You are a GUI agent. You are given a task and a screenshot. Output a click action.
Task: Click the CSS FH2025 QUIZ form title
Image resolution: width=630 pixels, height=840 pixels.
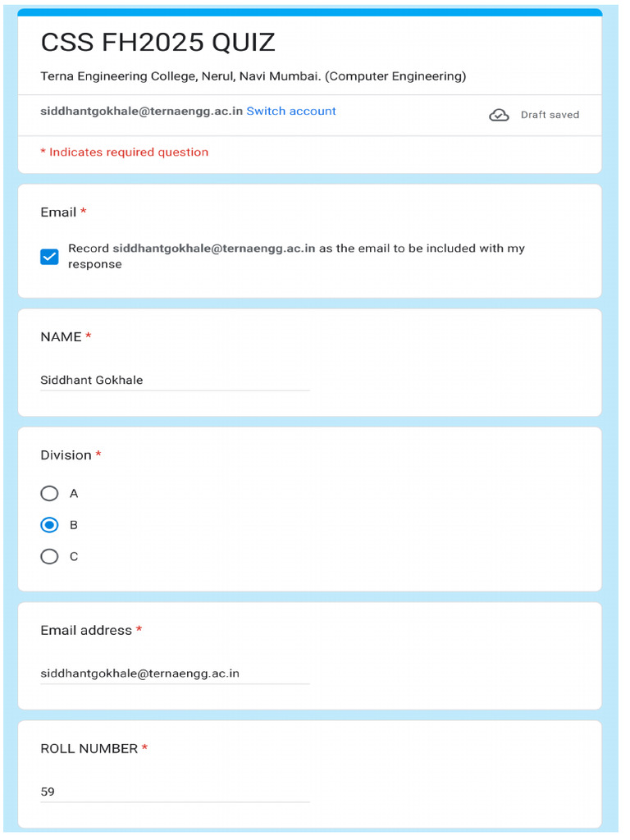point(160,43)
